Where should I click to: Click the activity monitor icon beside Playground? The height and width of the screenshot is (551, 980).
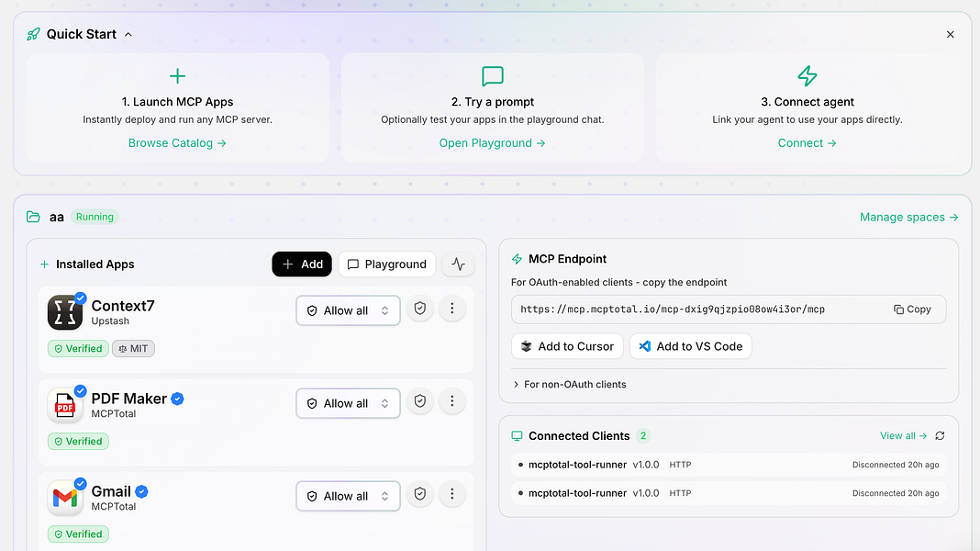pos(459,264)
